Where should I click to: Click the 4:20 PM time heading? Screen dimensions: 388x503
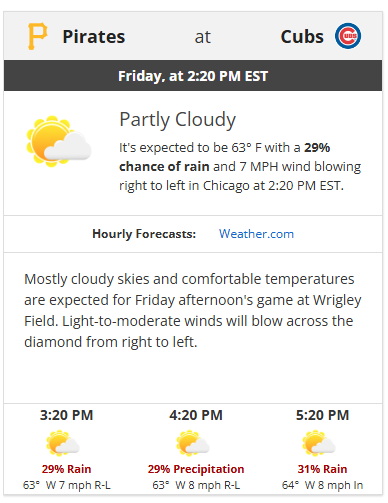pos(196,415)
